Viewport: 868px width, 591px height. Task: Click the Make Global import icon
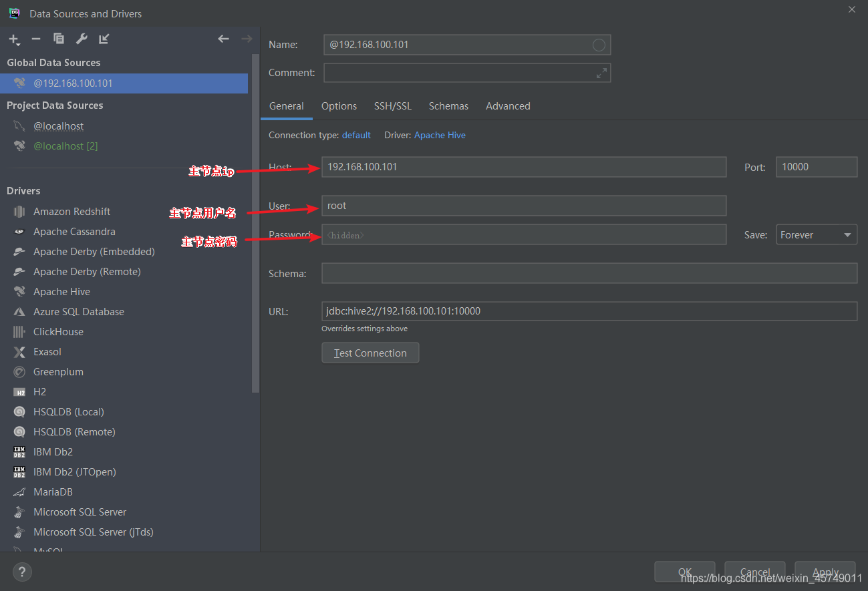104,39
